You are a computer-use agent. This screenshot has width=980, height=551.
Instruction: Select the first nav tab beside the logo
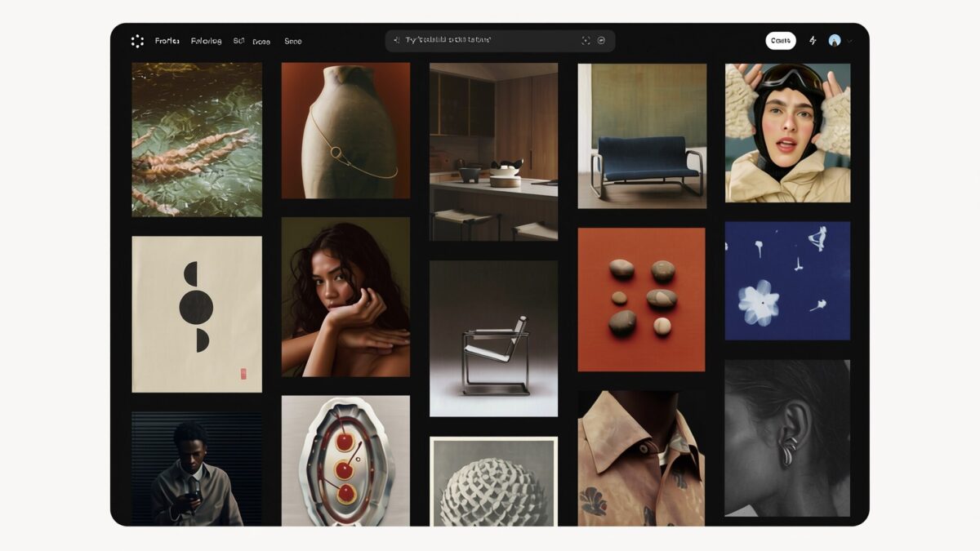(x=167, y=41)
